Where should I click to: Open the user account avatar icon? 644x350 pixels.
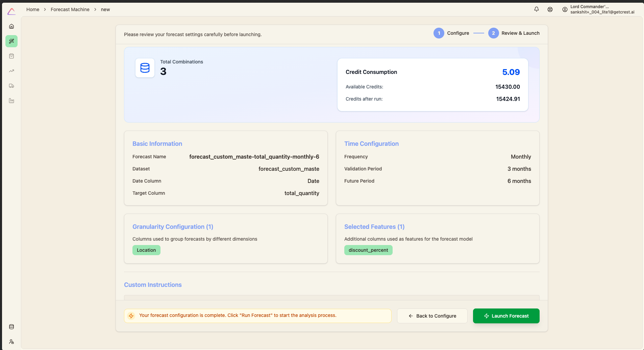click(x=565, y=9)
